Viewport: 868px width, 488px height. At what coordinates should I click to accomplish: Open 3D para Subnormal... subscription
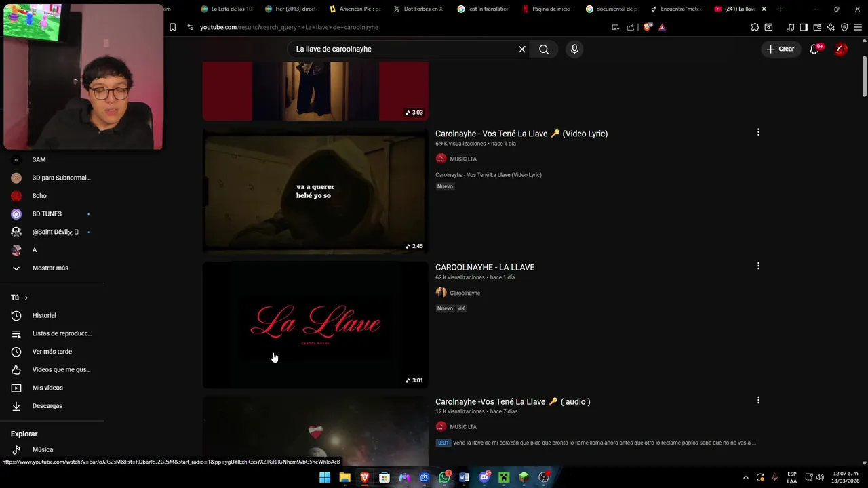tap(61, 178)
